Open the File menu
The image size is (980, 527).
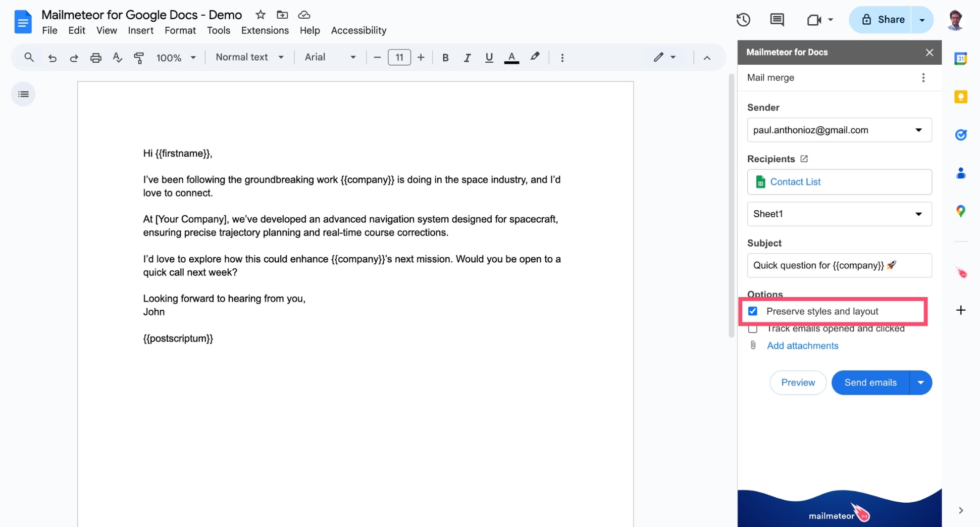(49, 30)
